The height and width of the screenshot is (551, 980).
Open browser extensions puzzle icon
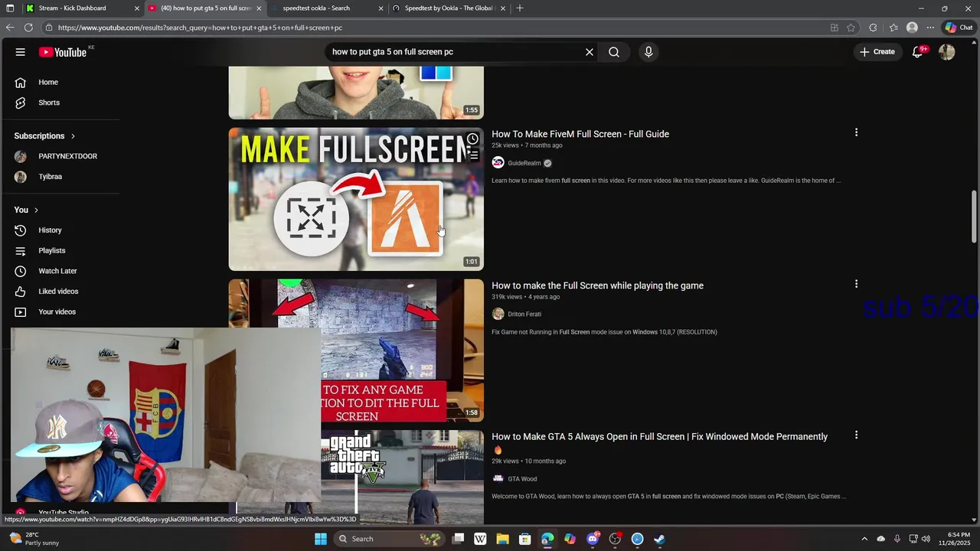(873, 28)
